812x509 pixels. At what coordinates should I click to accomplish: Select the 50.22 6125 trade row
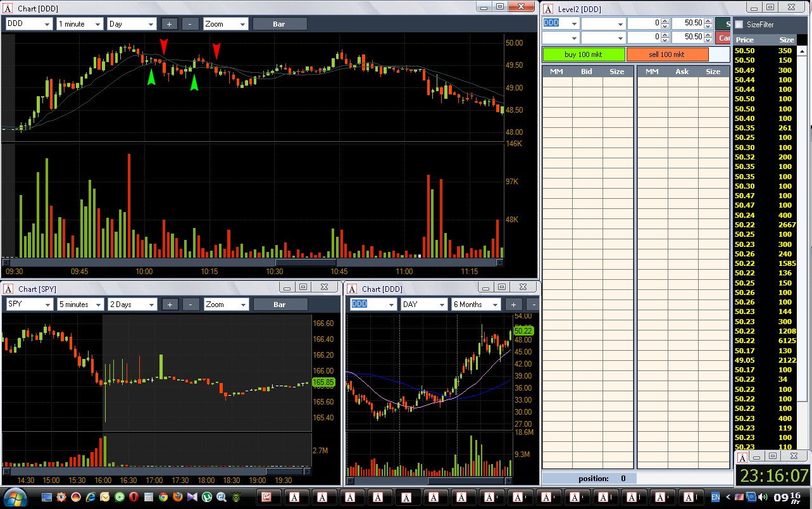click(x=764, y=341)
